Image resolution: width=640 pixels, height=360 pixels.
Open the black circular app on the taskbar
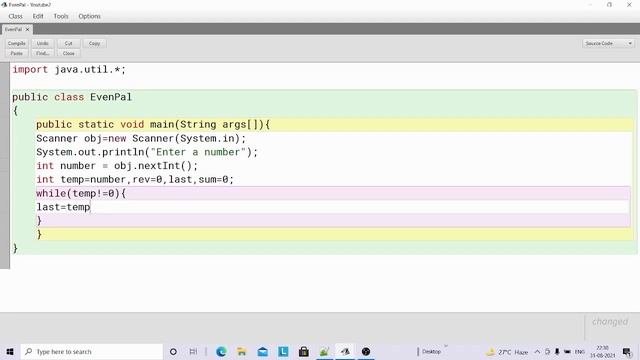[366, 351]
